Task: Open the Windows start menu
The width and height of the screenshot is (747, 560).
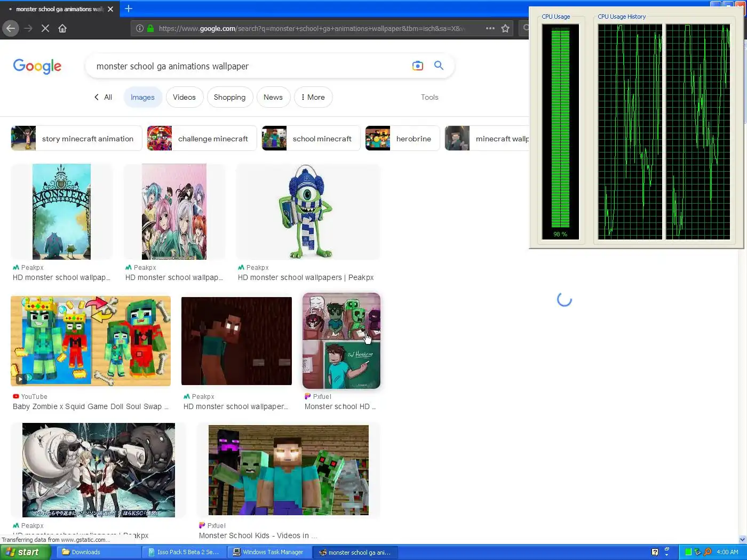Action: (25, 552)
